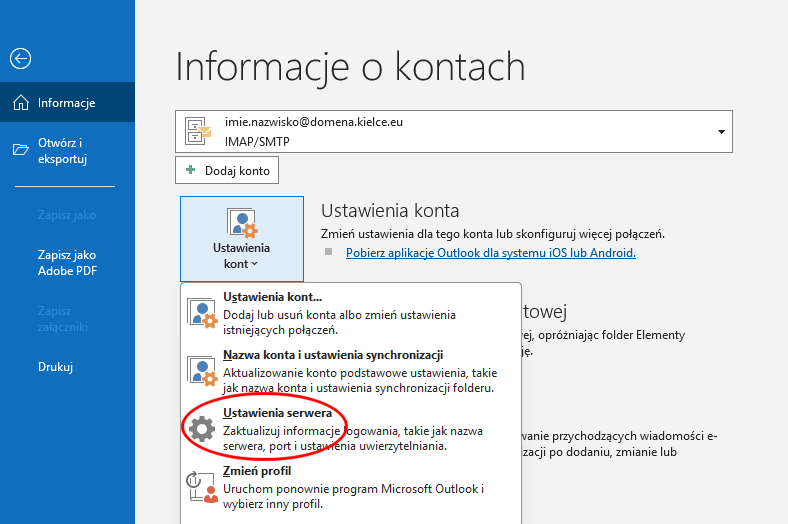Choose Ustawienia kont... menu entry
This screenshot has height=524, width=788.
pyautogui.click(x=351, y=313)
